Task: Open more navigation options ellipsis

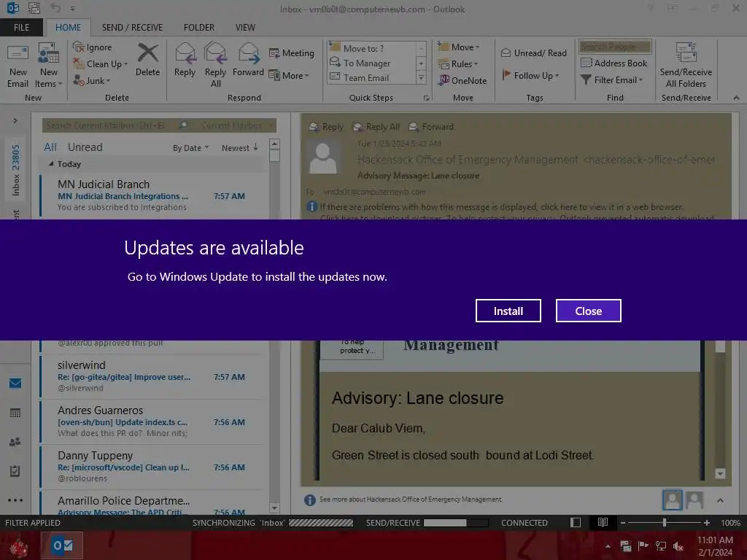Action: [x=15, y=500]
